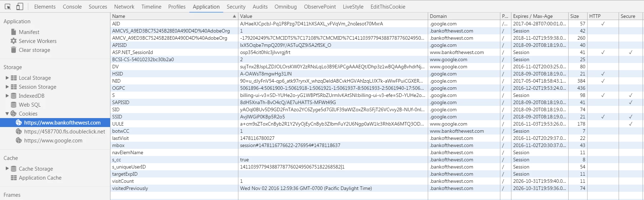Switch to the Console tab
This screenshot has height=200, width=644.
click(72, 6)
